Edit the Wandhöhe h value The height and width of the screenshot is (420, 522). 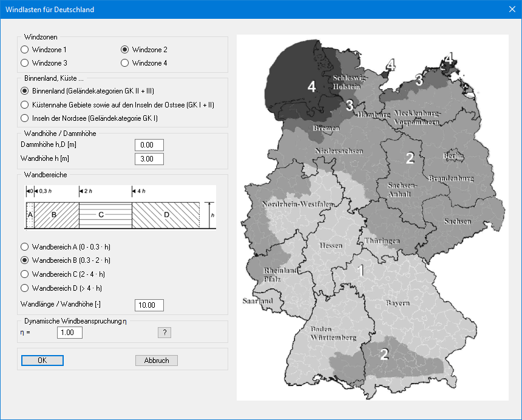click(x=149, y=158)
